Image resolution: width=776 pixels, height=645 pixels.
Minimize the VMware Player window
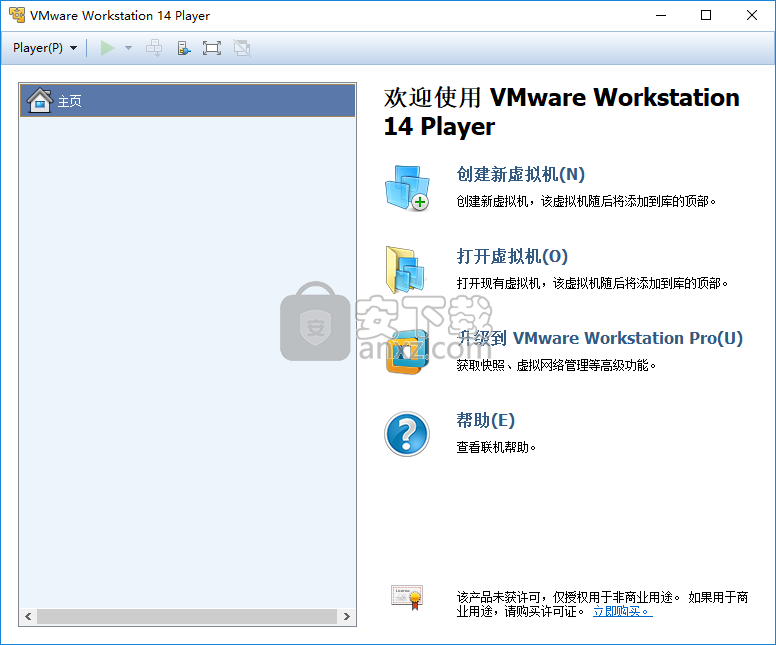tap(661, 15)
